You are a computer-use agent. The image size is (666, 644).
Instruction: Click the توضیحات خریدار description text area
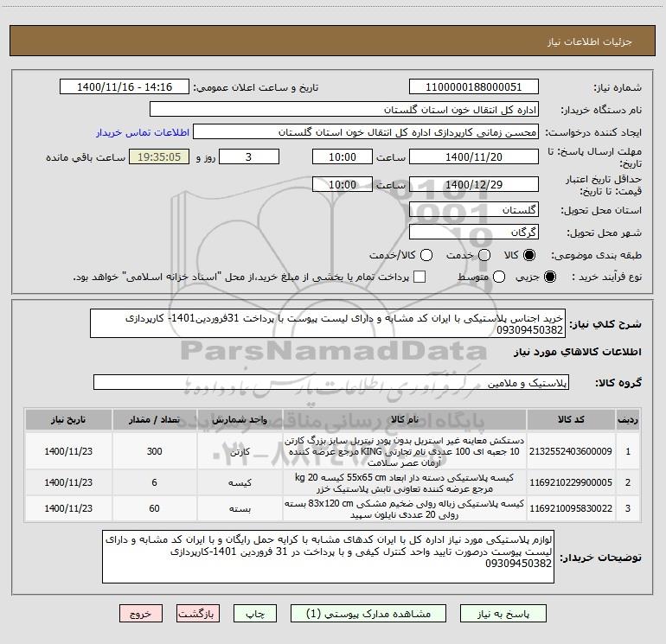[x=328, y=557]
